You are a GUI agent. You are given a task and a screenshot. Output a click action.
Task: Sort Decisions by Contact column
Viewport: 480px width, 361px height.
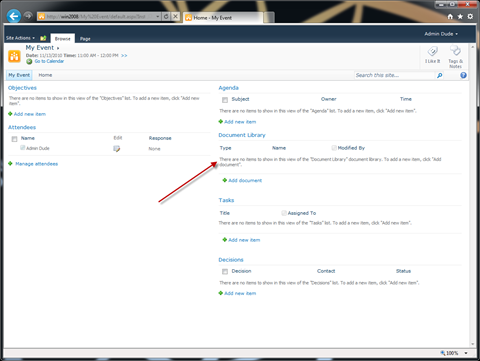click(326, 271)
